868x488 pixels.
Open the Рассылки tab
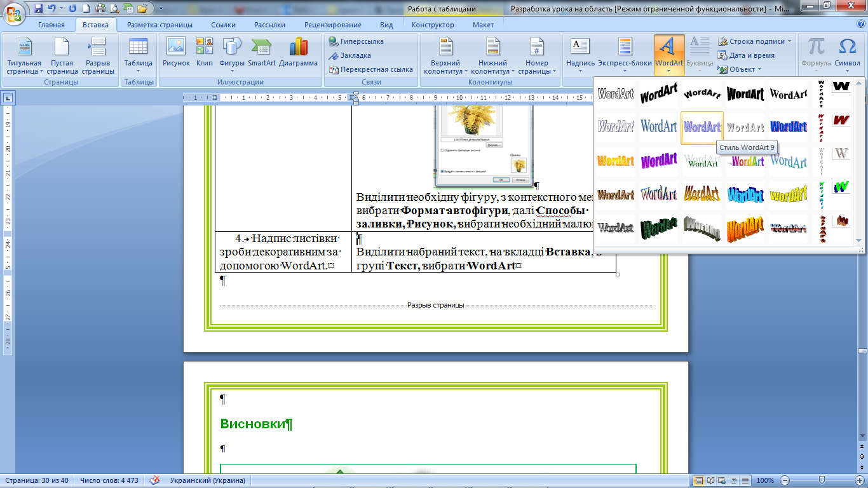point(269,25)
